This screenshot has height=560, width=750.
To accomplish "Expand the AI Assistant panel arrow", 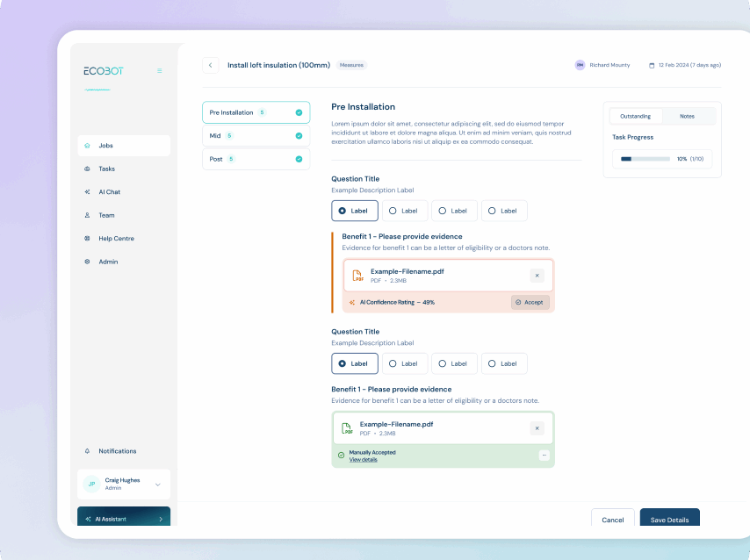I will click(x=160, y=519).
